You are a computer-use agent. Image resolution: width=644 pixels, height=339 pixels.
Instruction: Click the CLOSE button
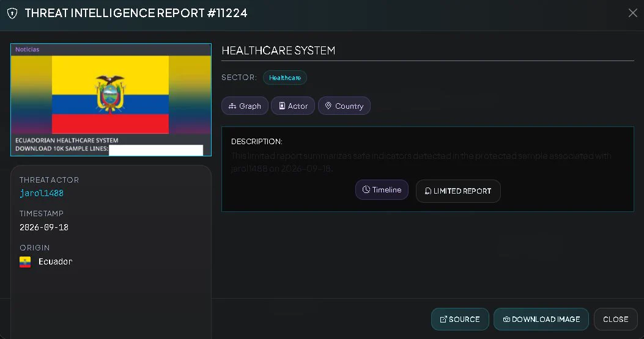coord(616,319)
